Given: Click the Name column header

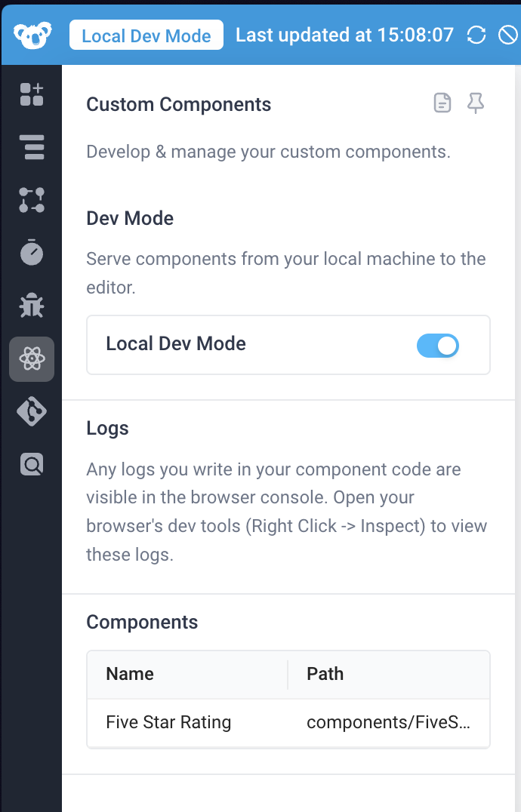Looking at the screenshot, I should pyautogui.click(x=129, y=674).
